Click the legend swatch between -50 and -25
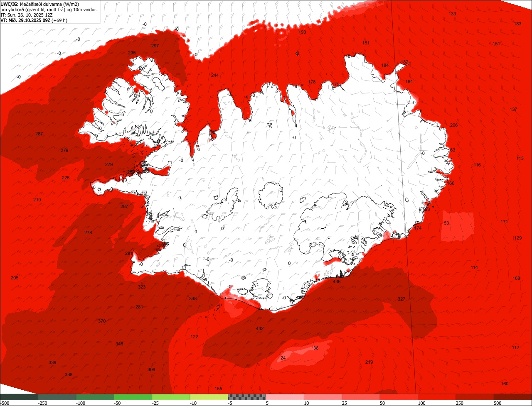Image resolution: width=532 pixels, height=406 pixels. (x=133, y=397)
